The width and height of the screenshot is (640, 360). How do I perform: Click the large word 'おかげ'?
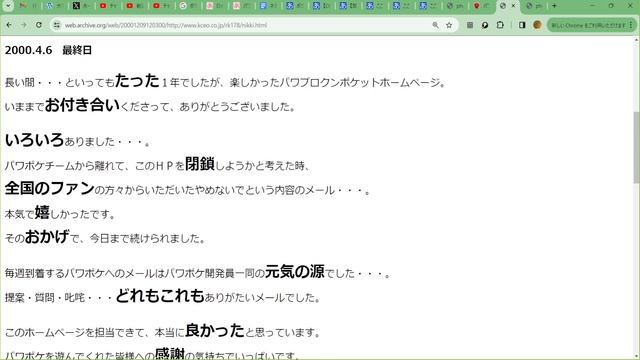tap(47, 236)
